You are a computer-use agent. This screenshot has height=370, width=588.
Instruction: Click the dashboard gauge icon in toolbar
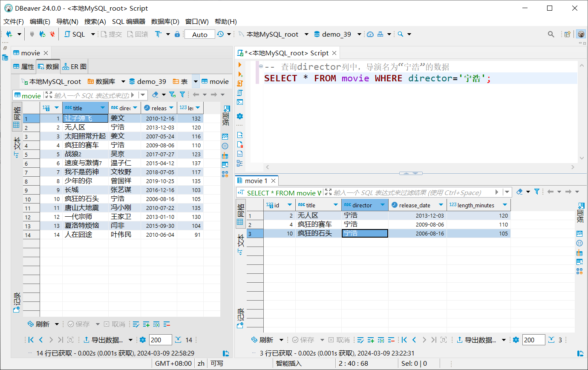click(370, 34)
